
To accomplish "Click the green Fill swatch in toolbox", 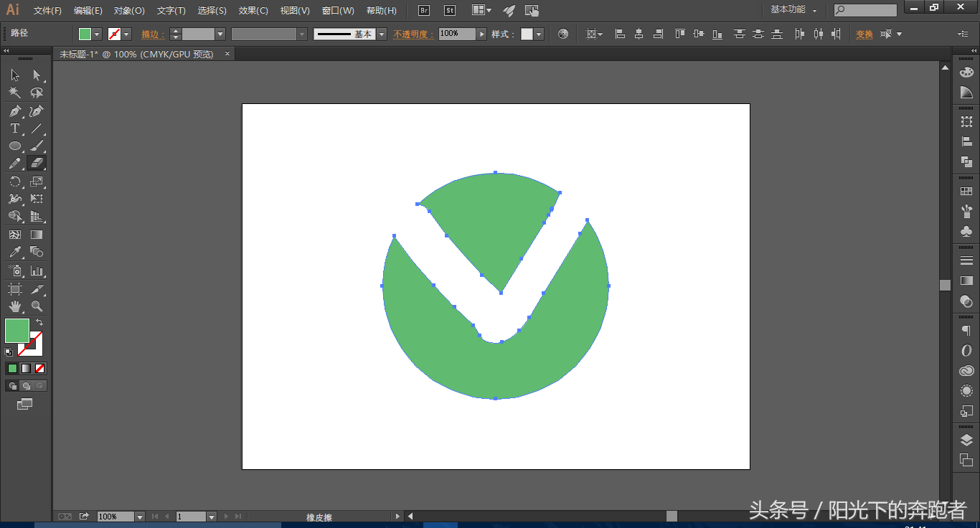I will (x=17, y=331).
